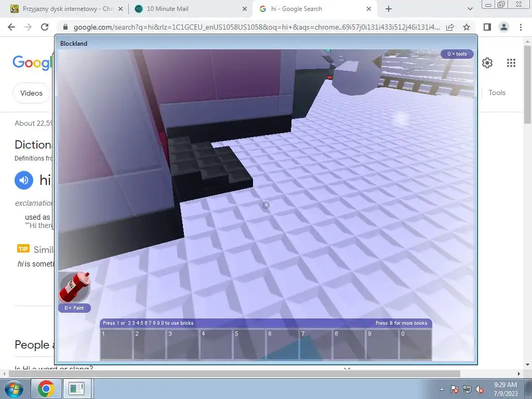
Task: Click the E = Paint label
Action: pos(74,308)
